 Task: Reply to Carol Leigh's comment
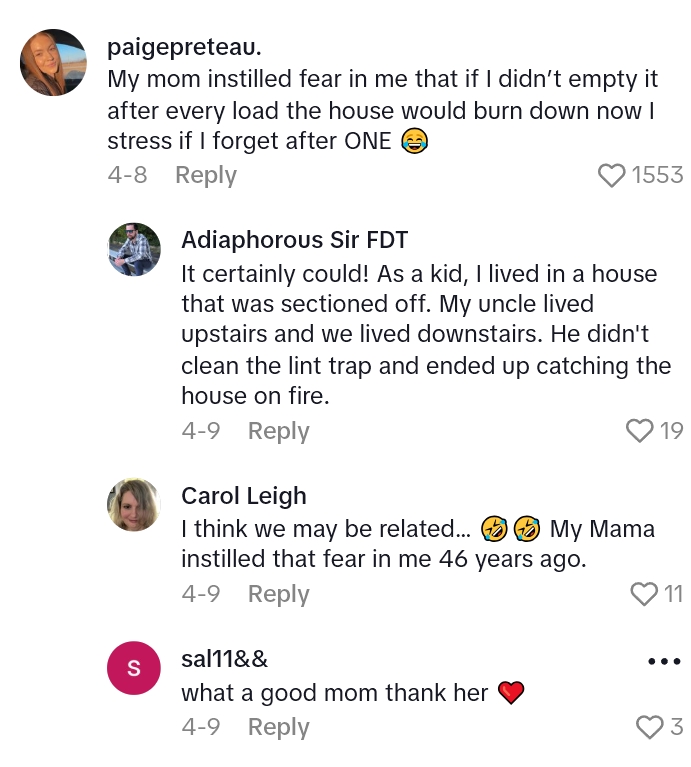278,594
